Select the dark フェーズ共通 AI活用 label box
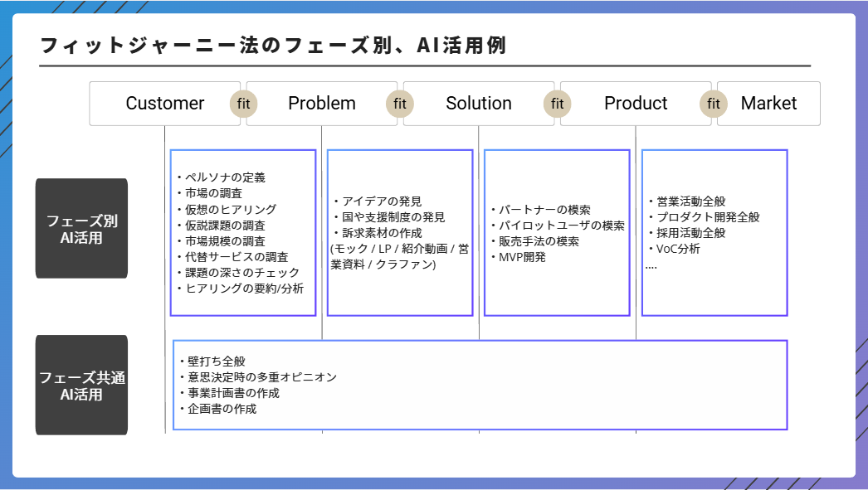 [x=81, y=385]
